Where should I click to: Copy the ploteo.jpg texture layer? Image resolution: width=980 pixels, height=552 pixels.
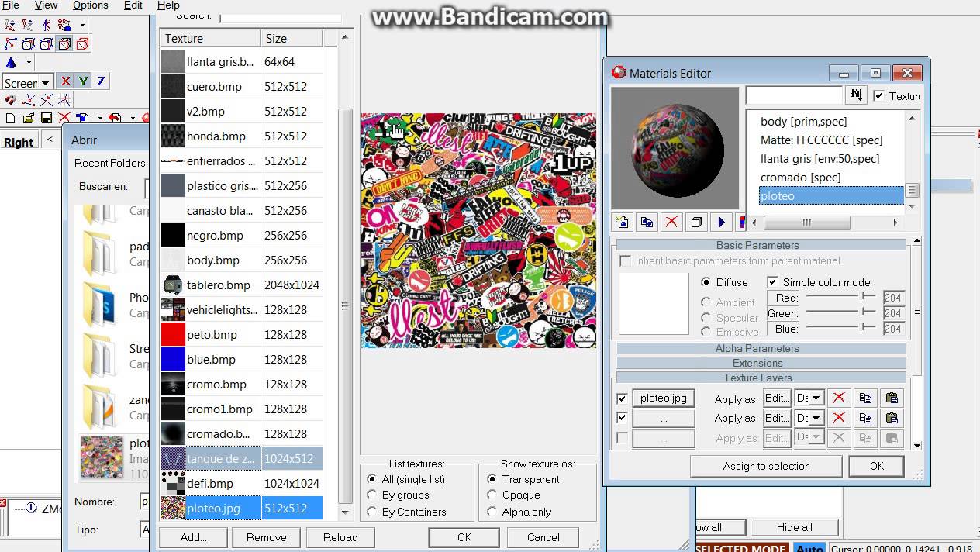pyautogui.click(x=865, y=398)
